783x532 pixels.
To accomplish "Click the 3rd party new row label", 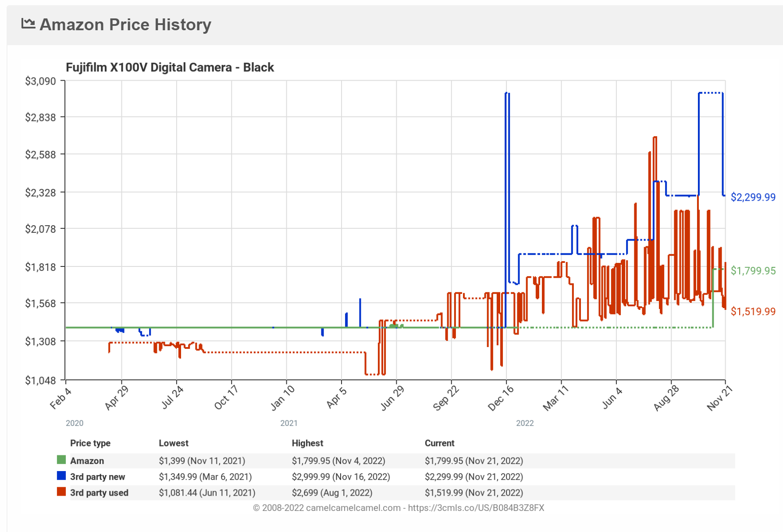I will (x=97, y=477).
